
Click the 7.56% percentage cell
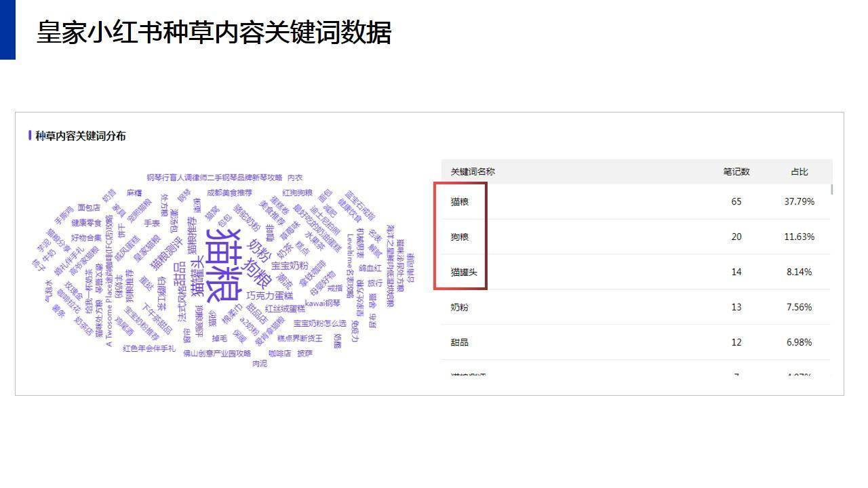[800, 308]
